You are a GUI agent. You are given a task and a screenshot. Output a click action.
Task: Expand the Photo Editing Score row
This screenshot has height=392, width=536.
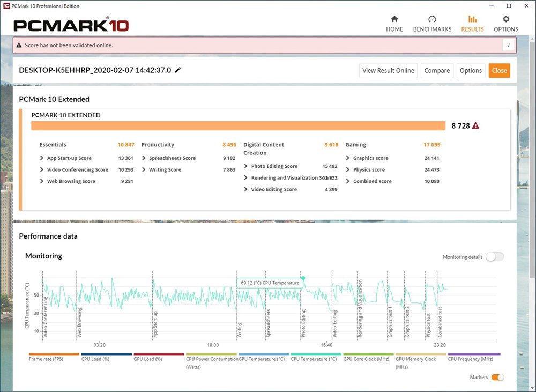coord(246,166)
